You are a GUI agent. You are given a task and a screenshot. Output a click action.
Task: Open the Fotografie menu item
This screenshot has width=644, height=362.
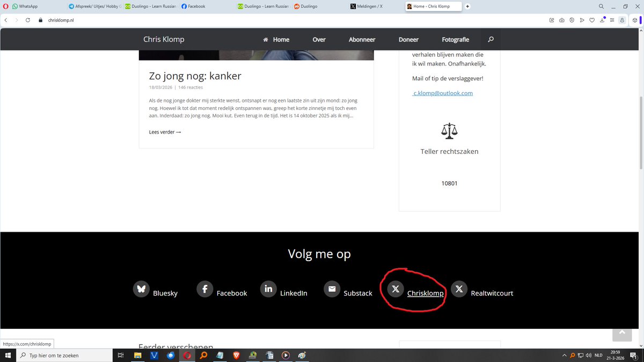click(x=456, y=39)
